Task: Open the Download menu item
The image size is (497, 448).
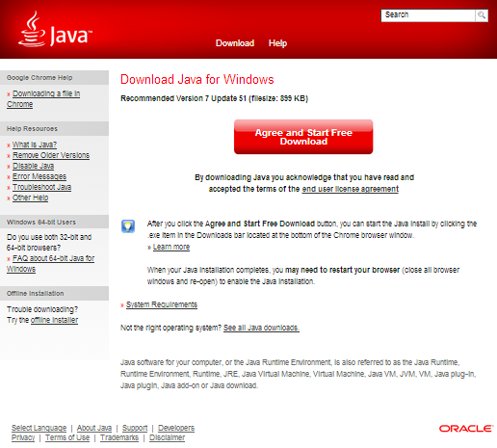Action: [235, 43]
